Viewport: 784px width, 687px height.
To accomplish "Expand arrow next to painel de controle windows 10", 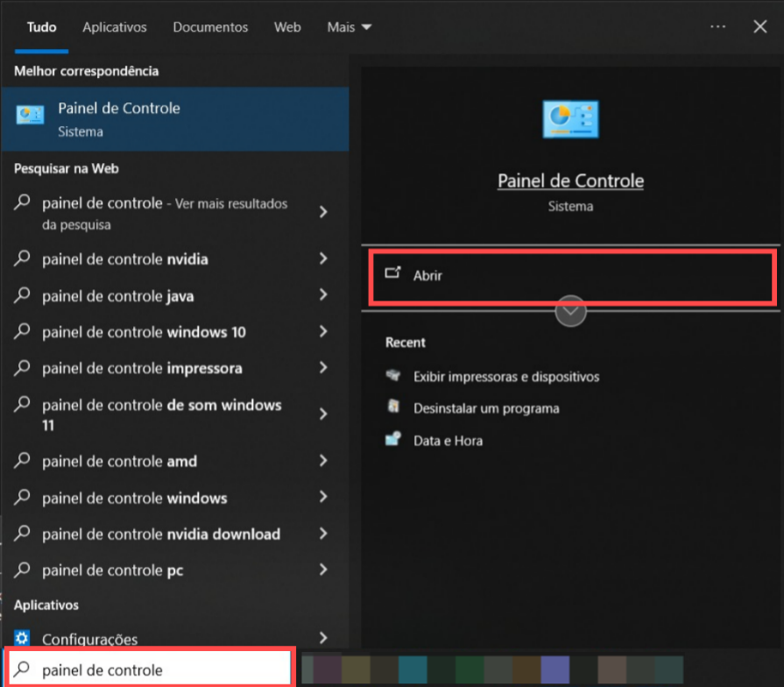I will 323,331.
